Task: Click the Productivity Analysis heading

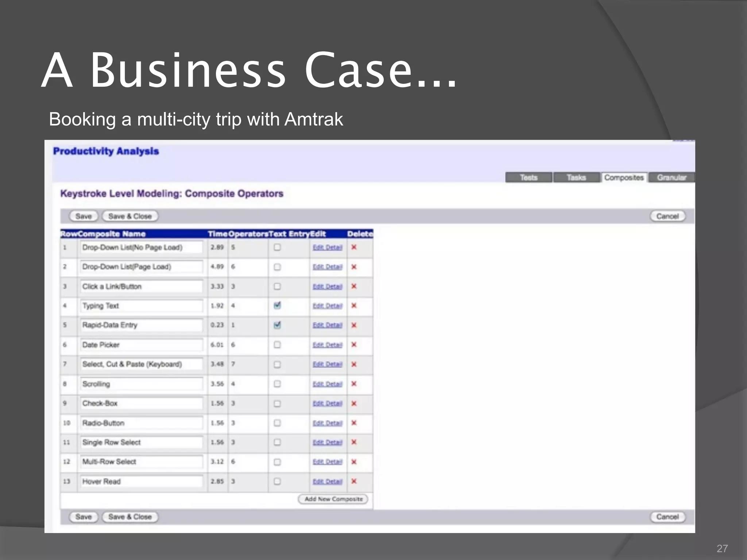Action: pyautogui.click(x=106, y=151)
